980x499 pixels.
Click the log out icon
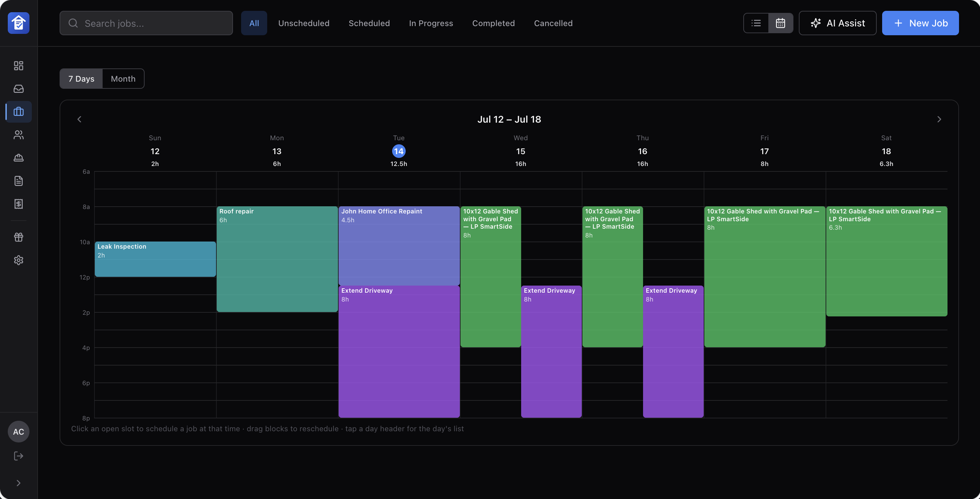click(19, 456)
